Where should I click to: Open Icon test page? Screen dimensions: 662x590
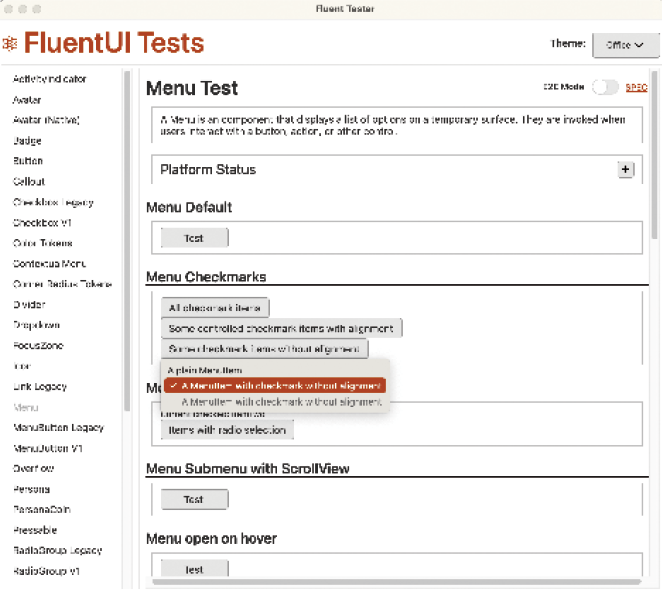coord(22,366)
